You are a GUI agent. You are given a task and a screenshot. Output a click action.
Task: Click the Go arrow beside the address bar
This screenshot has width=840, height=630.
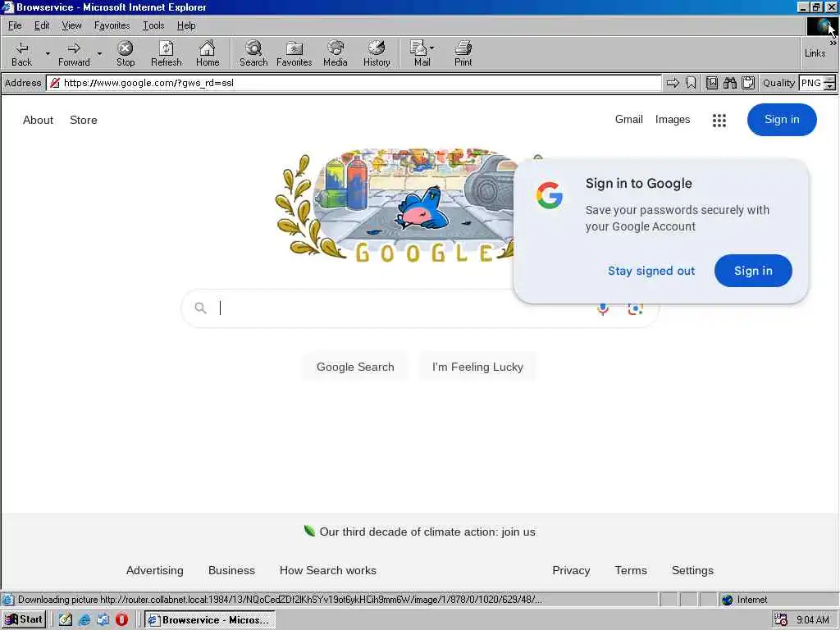click(673, 83)
